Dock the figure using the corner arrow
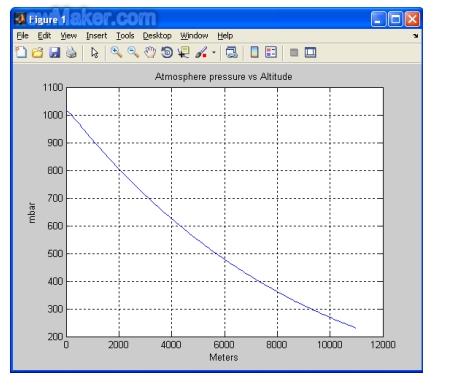Image resolution: width=450 pixels, height=386 pixels. (415, 36)
